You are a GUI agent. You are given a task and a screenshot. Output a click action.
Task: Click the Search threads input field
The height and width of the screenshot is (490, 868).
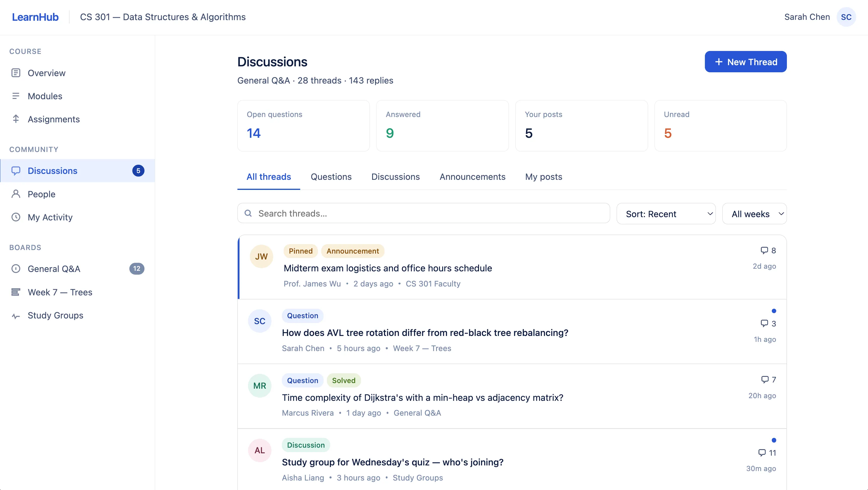[x=423, y=213]
